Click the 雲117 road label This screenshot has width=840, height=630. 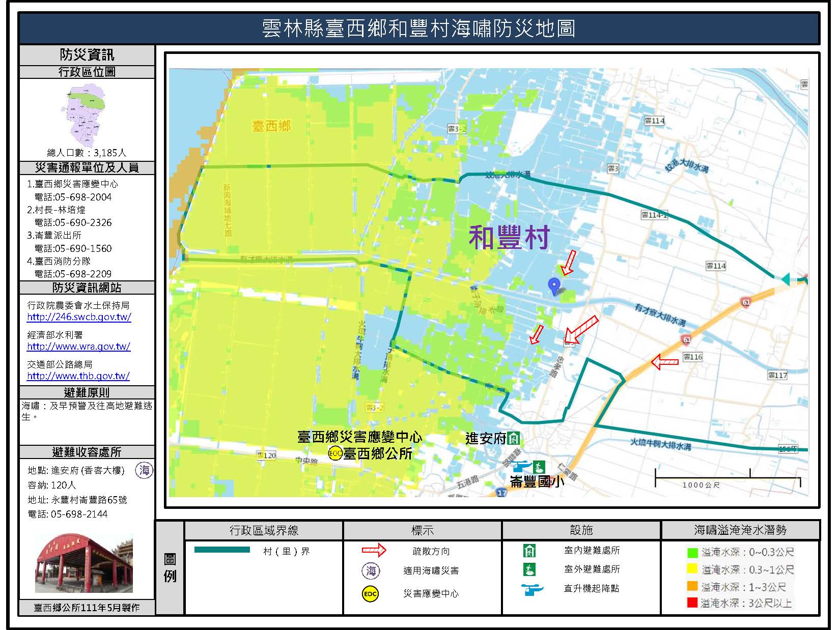tap(778, 375)
